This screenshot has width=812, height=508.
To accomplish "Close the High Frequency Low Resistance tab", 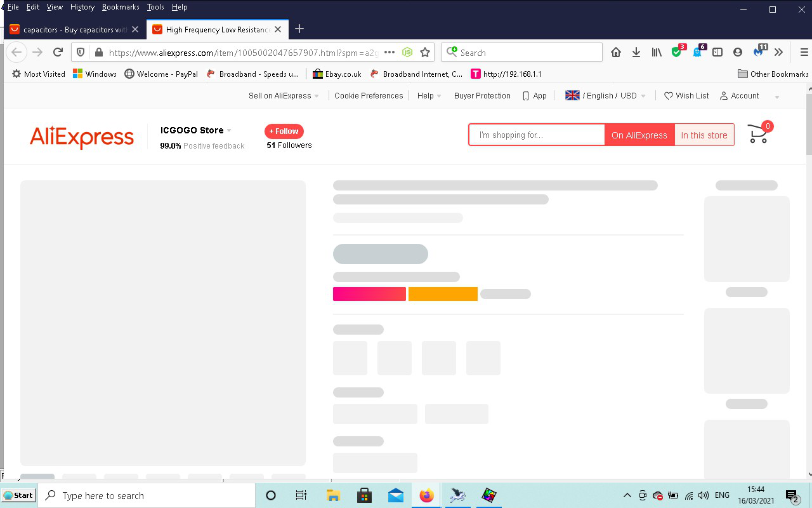I will pos(278,29).
